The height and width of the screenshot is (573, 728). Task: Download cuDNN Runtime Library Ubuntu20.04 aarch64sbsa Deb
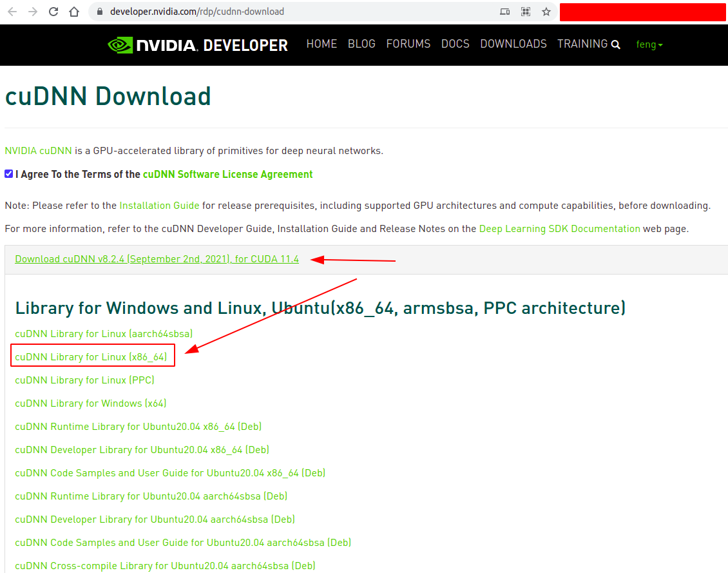pyautogui.click(x=151, y=496)
